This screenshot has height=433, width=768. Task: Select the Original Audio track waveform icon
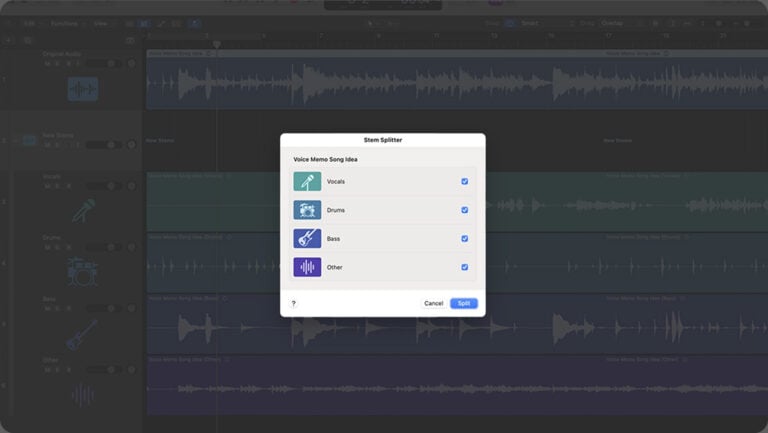click(x=82, y=89)
